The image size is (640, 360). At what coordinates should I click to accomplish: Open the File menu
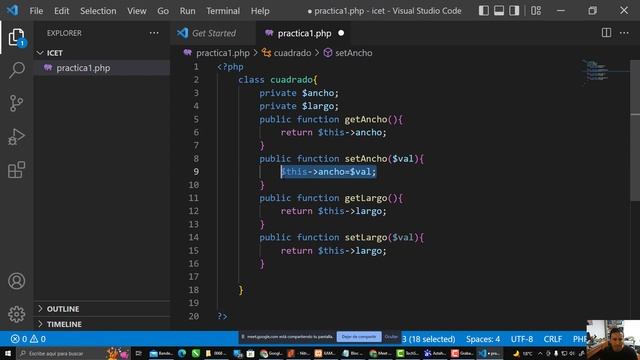[36, 11]
